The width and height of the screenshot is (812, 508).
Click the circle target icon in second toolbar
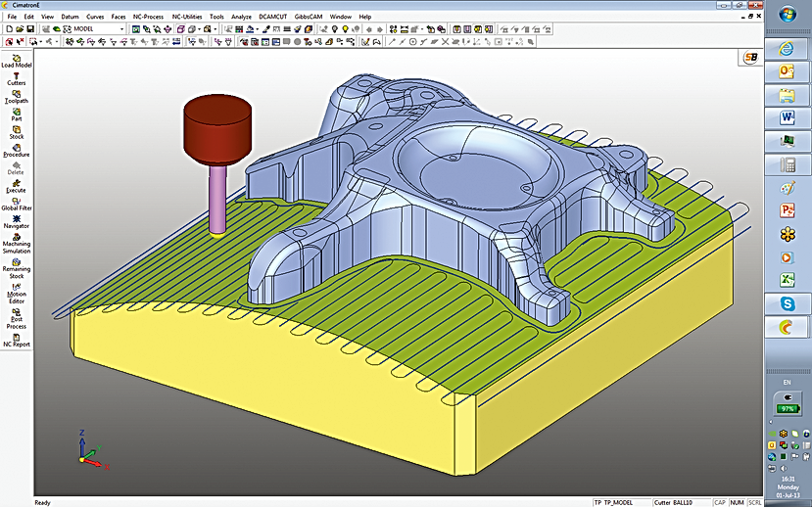coord(412,42)
